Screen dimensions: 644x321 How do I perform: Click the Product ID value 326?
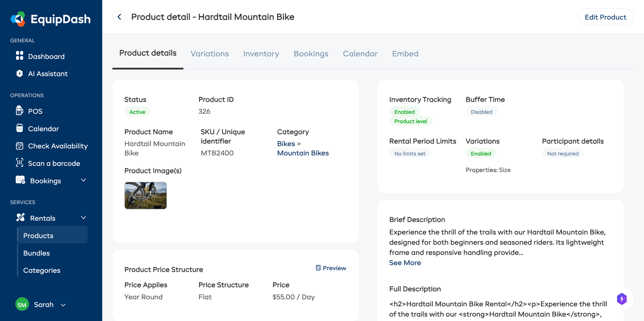pyautogui.click(x=204, y=111)
